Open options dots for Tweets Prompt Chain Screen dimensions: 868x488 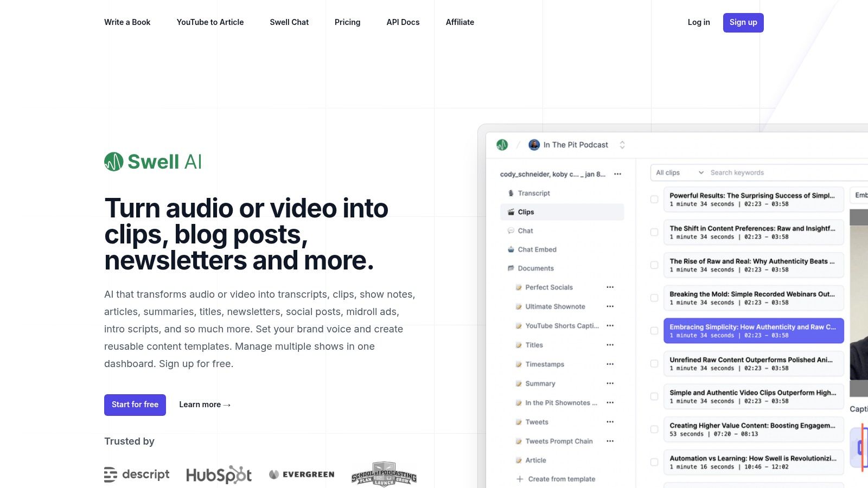(610, 441)
